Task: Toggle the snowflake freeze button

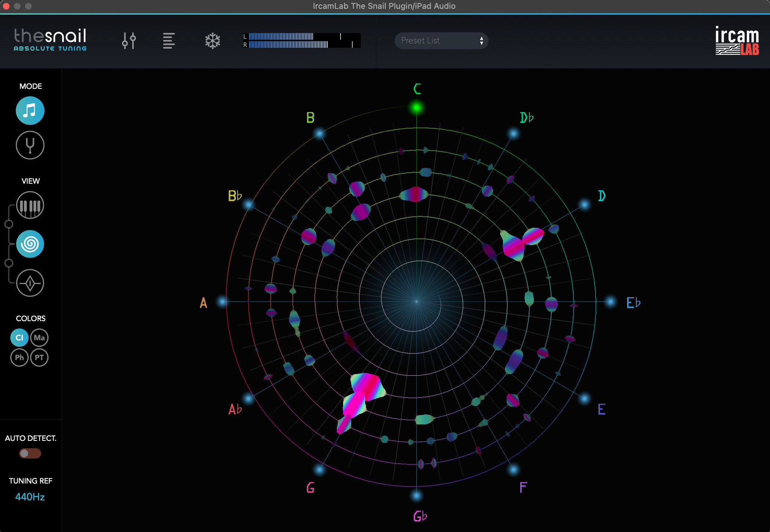Action: click(x=213, y=40)
